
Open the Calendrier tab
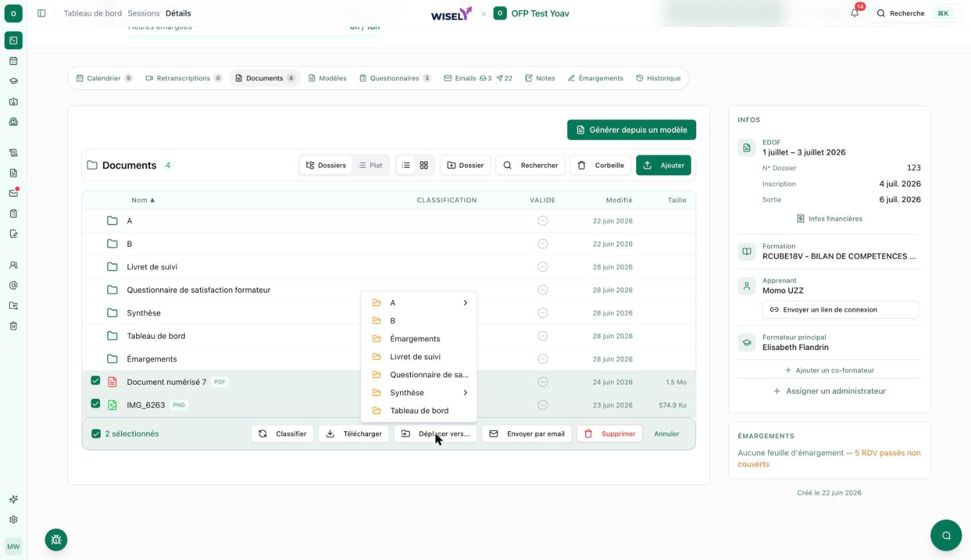pos(104,78)
